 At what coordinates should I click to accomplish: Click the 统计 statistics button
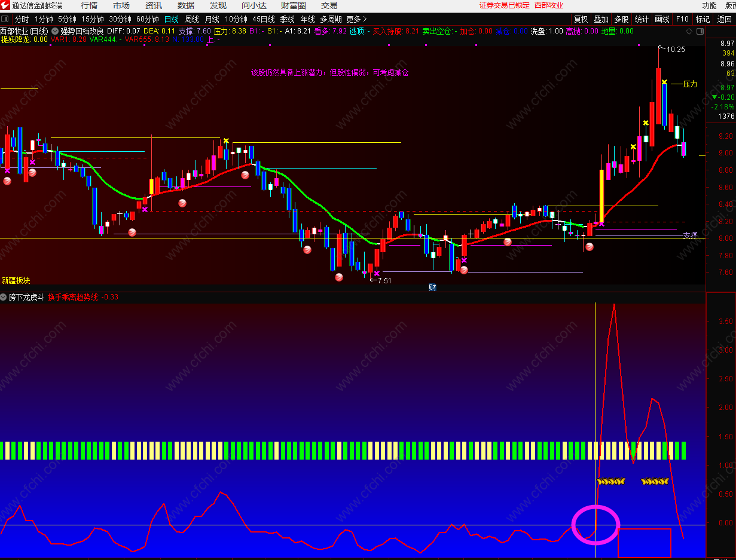[x=642, y=19]
